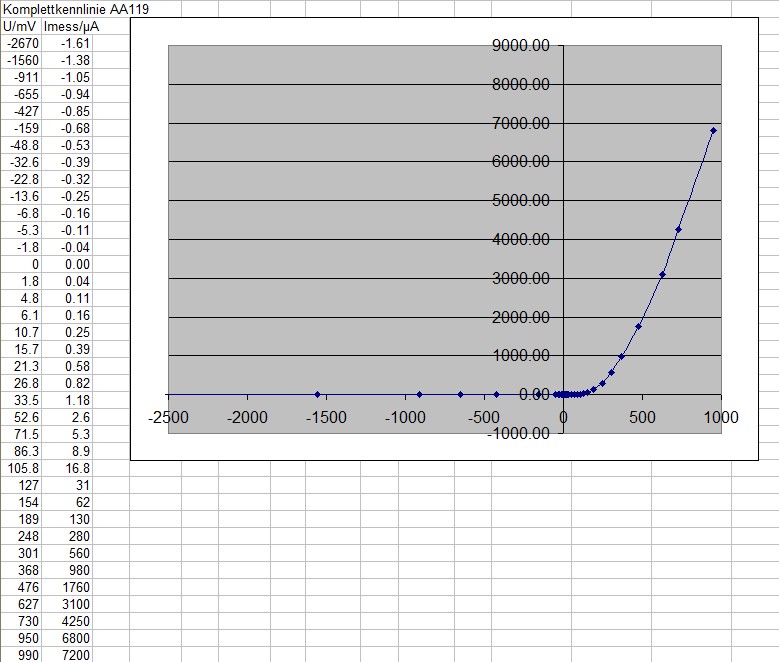Click the cell with value -1.38
This screenshot has height=662, width=779.
point(67,60)
